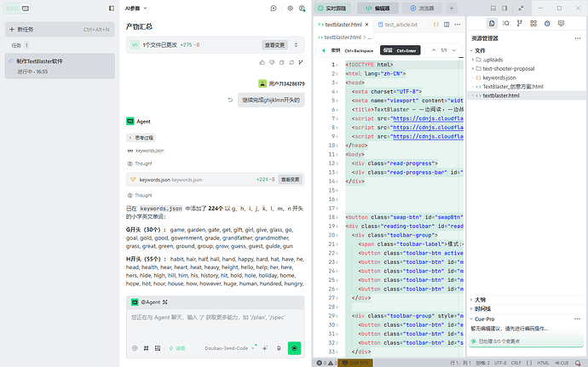Screen dimensions: 588x367
Task: Open the Extensions grid icon
Action: tap(533, 23)
